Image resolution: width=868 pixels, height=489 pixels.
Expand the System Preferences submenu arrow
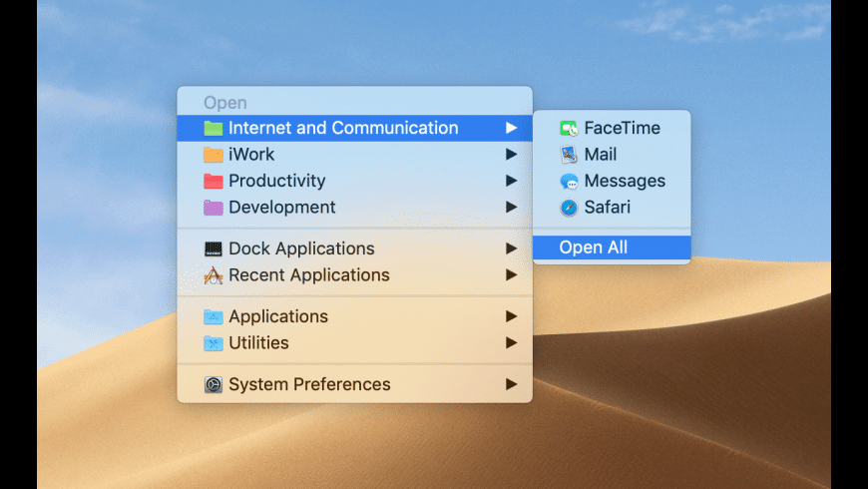tap(511, 384)
